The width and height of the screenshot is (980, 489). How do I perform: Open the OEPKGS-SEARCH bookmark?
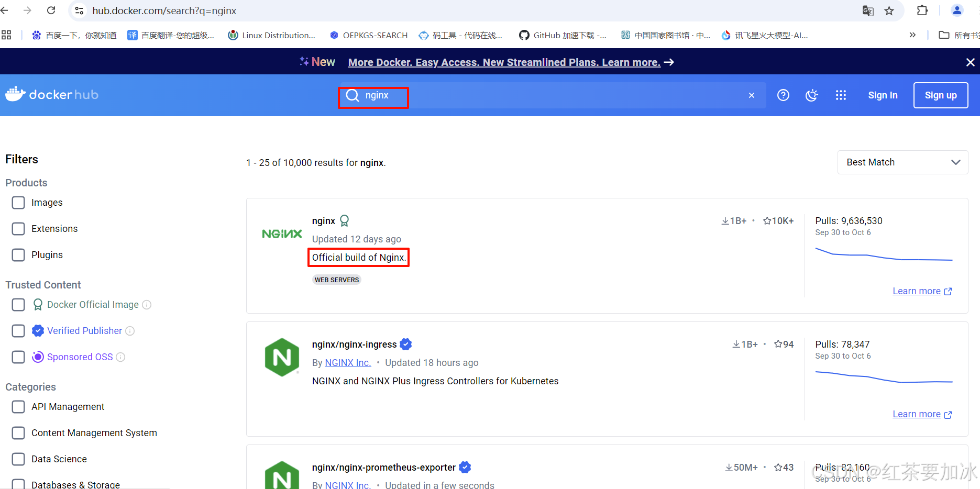[x=369, y=35]
